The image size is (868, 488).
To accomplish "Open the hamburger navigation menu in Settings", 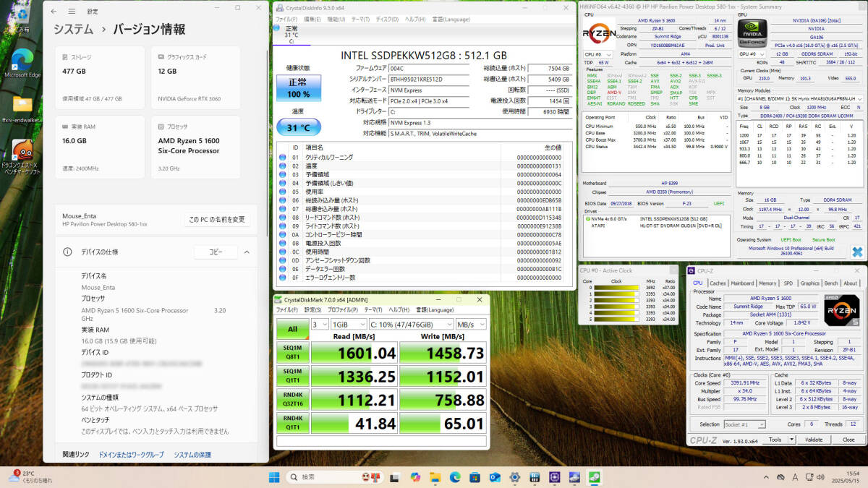I will coord(72,11).
